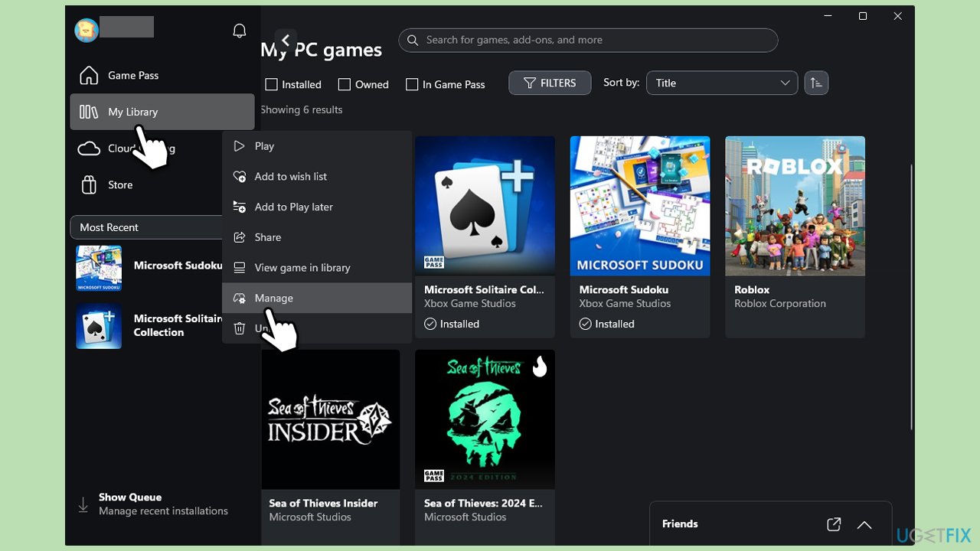The width and height of the screenshot is (980, 551).
Task: Click the Store shopping bag icon
Action: tap(89, 185)
